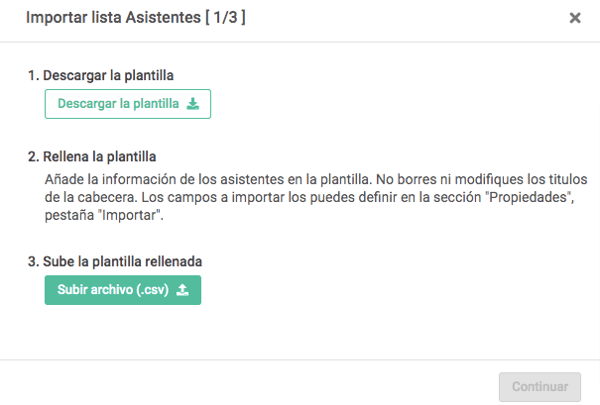Close the Importar lista Asistentes dialog
The width and height of the screenshot is (600, 405).
[x=575, y=18]
